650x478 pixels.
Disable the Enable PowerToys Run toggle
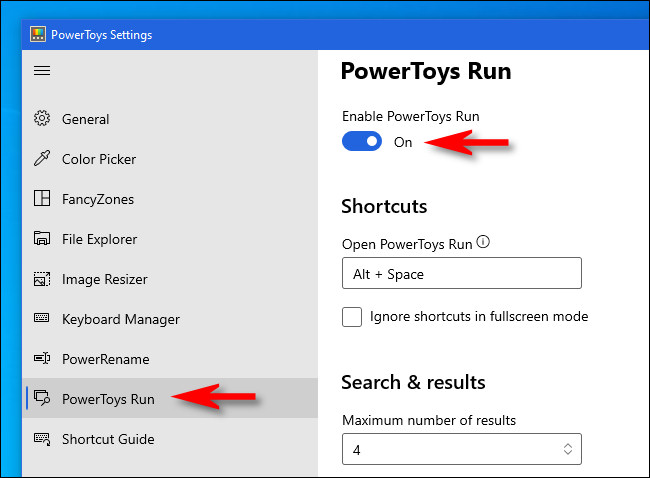362,142
